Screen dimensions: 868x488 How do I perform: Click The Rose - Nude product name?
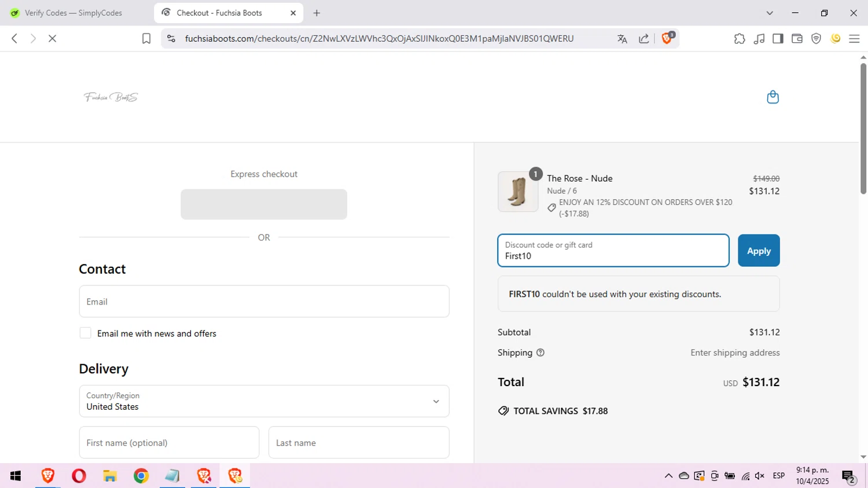pos(580,178)
